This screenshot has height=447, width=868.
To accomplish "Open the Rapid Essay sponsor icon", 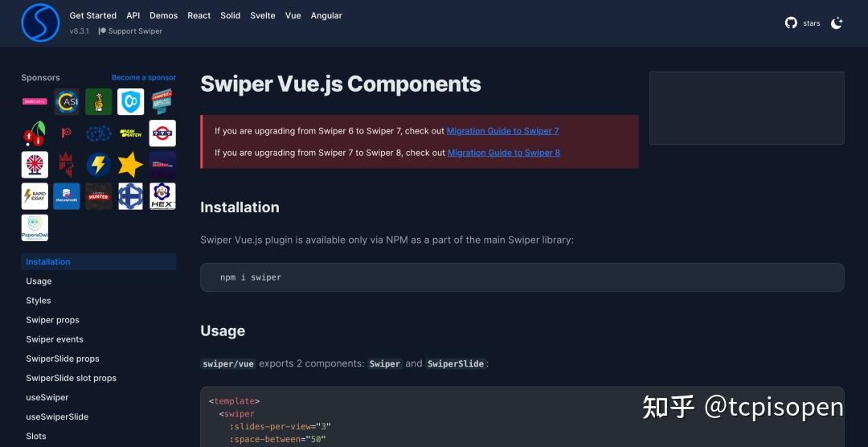I will click(35, 196).
